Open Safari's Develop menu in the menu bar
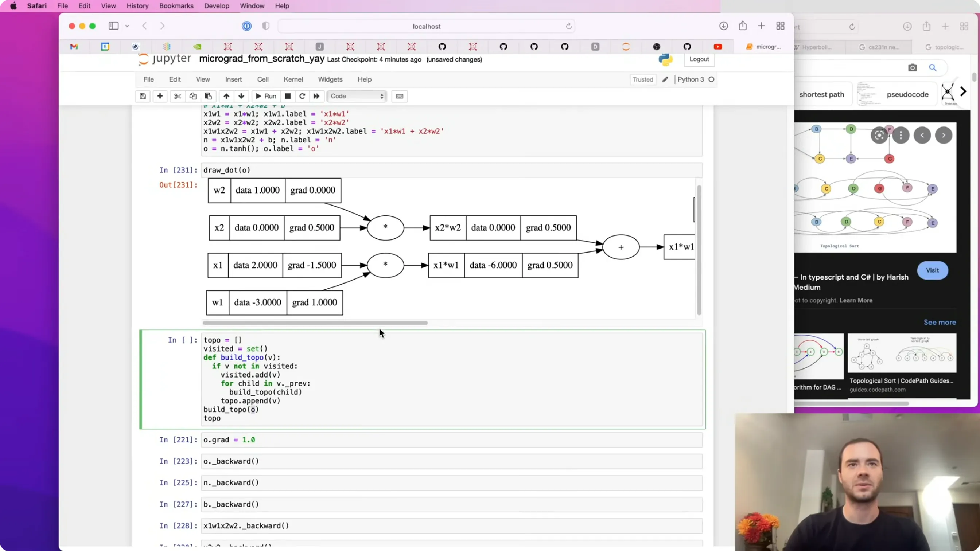This screenshot has height=551, width=980. coord(217,6)
